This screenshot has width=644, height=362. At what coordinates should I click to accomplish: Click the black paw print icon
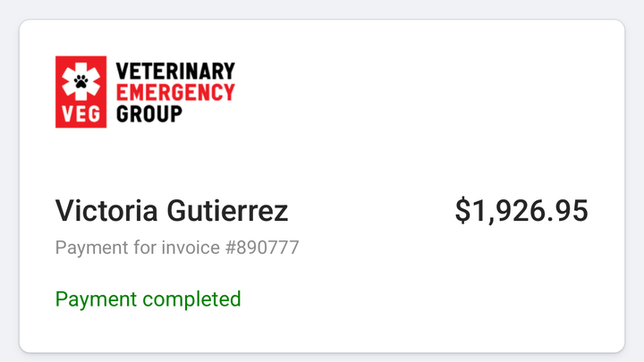pyautogui.click(x=80, y=81)
